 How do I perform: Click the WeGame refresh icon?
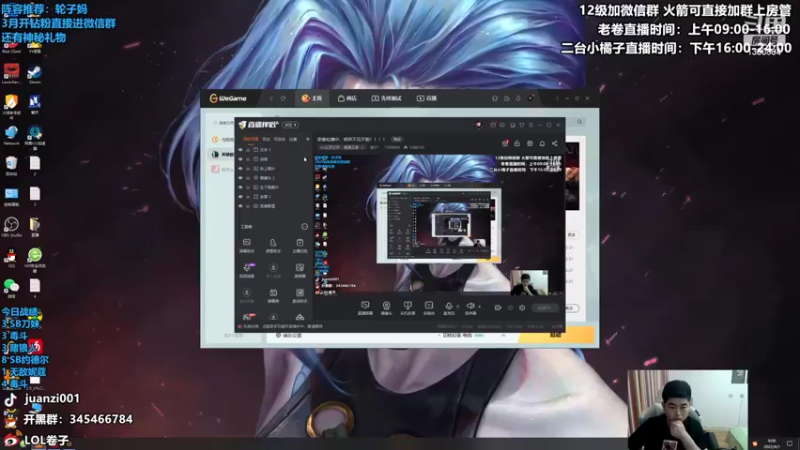[x=283, y=98]
